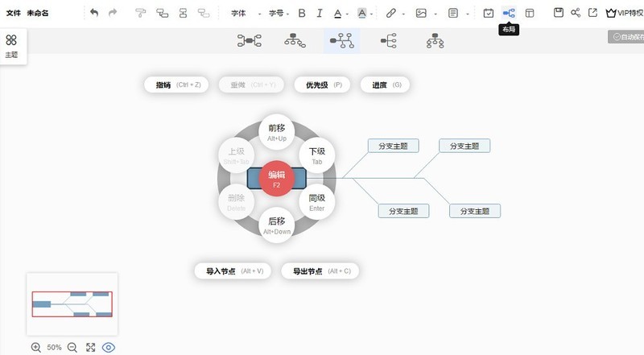Click the minimap navigator thumbnail
The height and width of the screenshot is (355, 644).
(x=72, y=304)
